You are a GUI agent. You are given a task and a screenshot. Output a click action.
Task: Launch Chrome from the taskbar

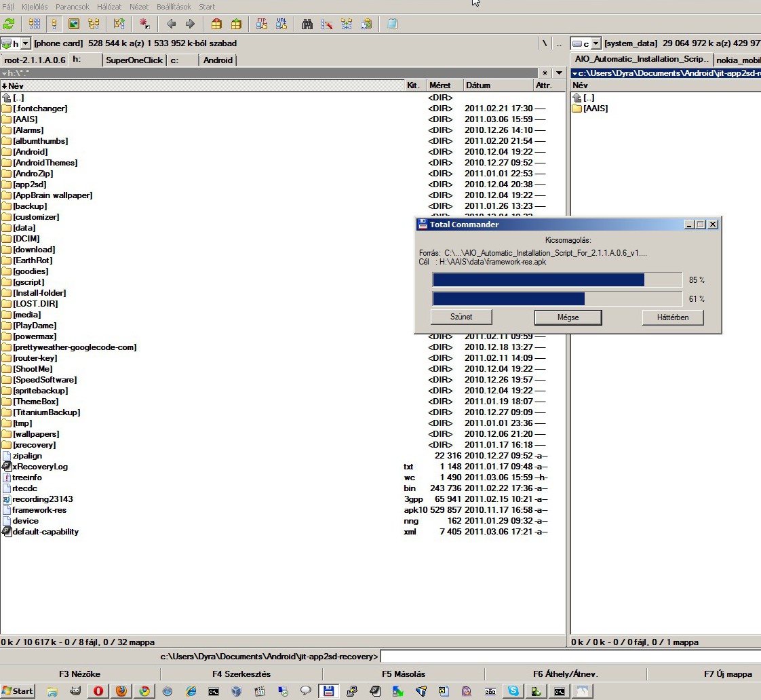(x=144, y=691)
